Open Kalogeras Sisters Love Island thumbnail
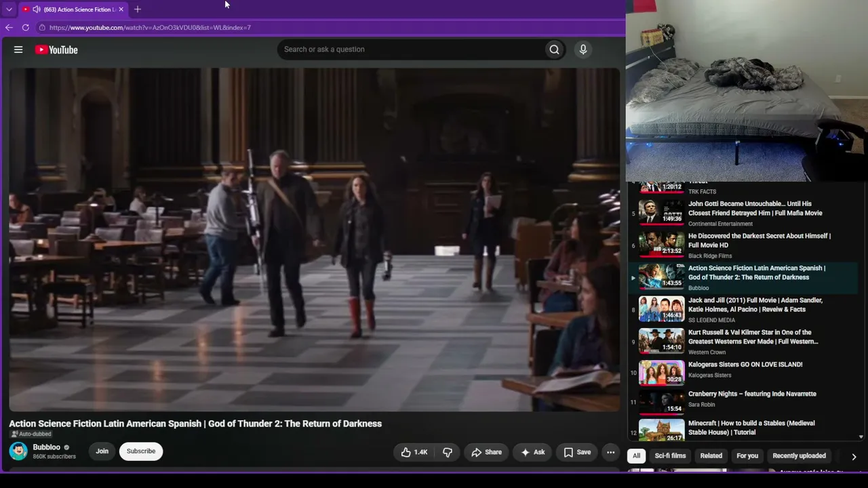The image size is (868, 488). 662,372
